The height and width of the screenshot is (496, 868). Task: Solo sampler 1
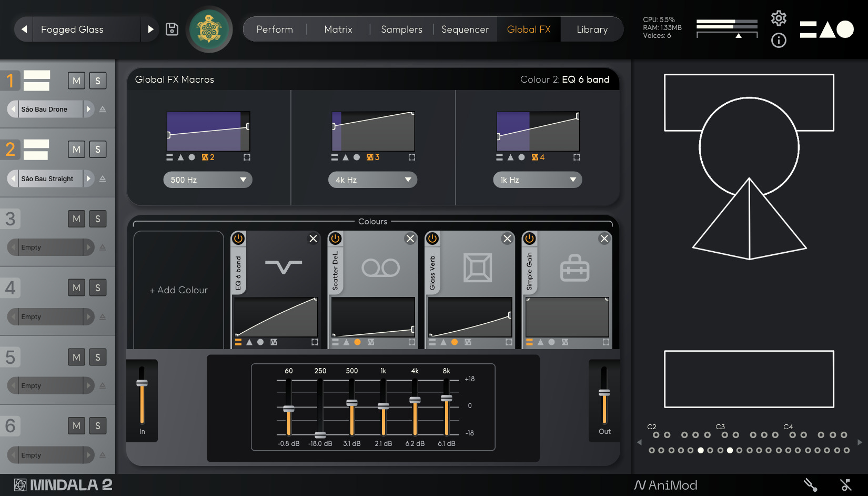click(98, 81)
